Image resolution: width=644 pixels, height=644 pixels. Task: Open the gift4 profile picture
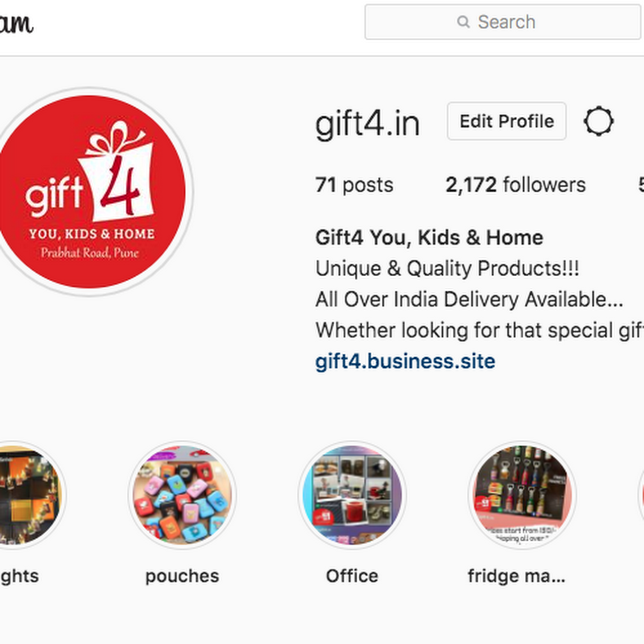pyautogui.click(x=90, y=192)
